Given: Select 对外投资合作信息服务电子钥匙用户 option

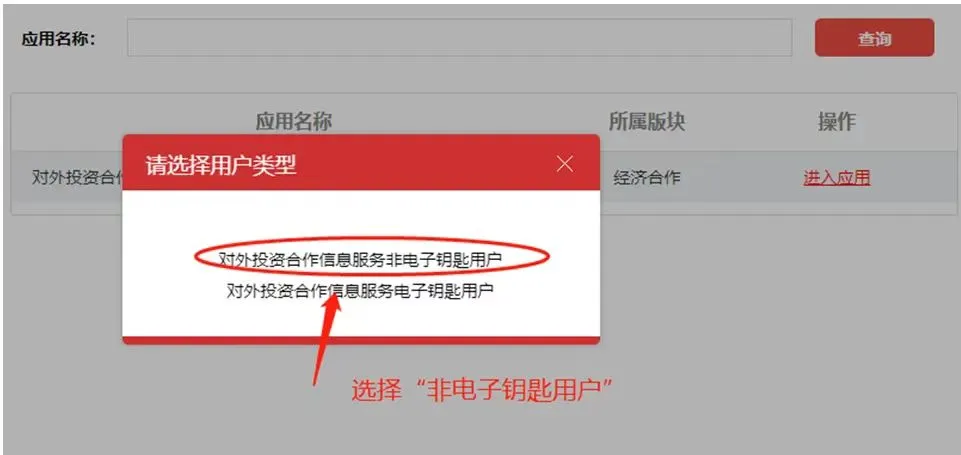Looking at the screenshot, I should pyautogui.click(x=360, y=290).
